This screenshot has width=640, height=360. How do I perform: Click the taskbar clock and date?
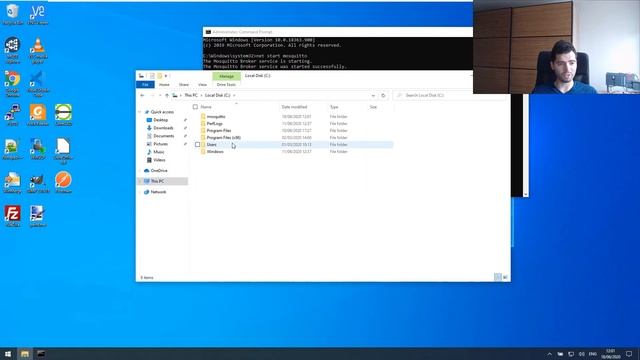coord(611,354)
